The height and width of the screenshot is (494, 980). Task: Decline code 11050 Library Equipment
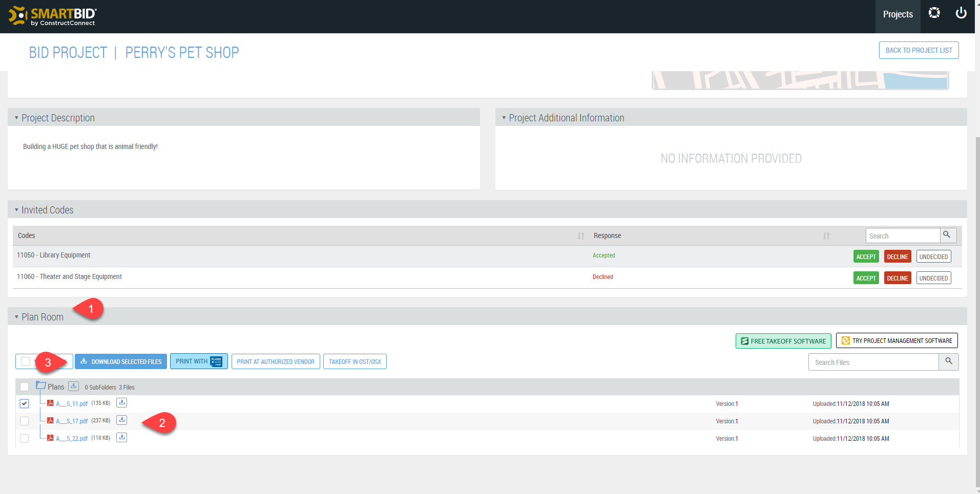(x=898, y=256)
